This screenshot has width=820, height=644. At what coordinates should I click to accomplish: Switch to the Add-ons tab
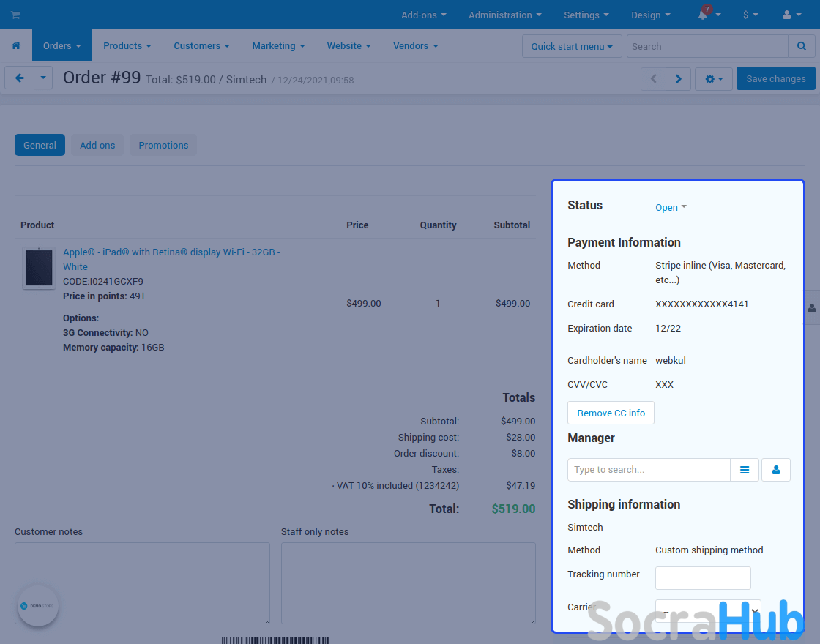pyautogui.click(x=97, y=145)
